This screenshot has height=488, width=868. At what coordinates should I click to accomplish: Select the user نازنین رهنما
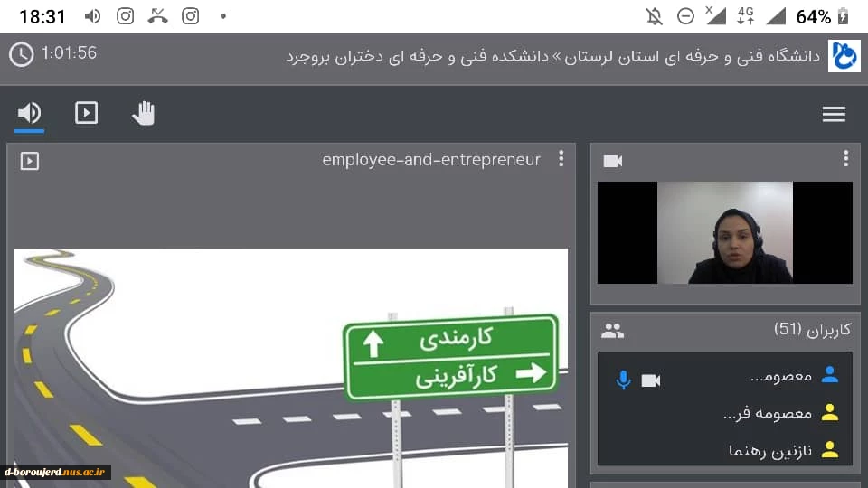click(x=770, y=451)
